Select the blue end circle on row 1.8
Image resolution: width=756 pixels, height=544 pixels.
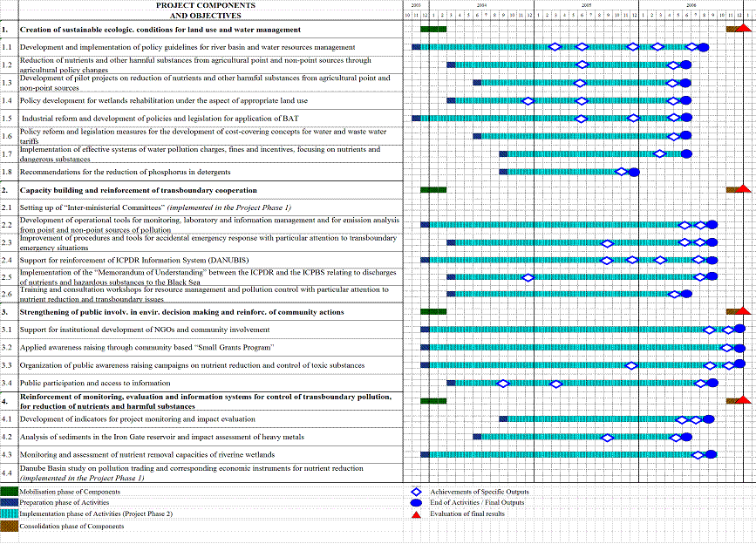[634, 172]
